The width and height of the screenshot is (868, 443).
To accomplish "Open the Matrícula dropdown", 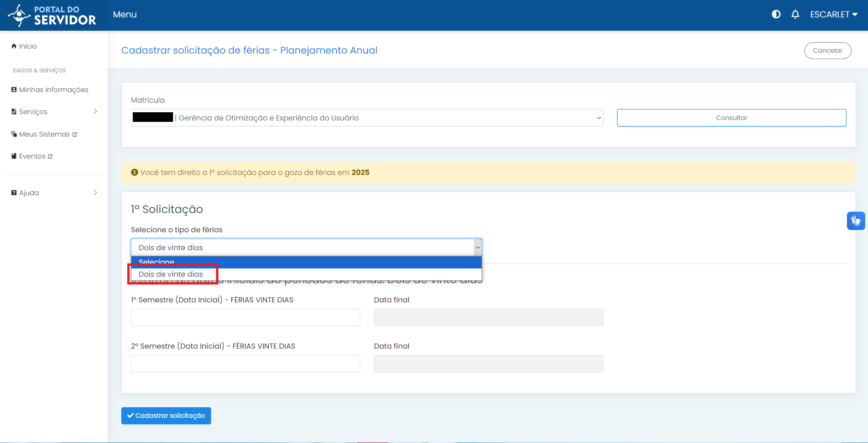I will click(367, 118).
